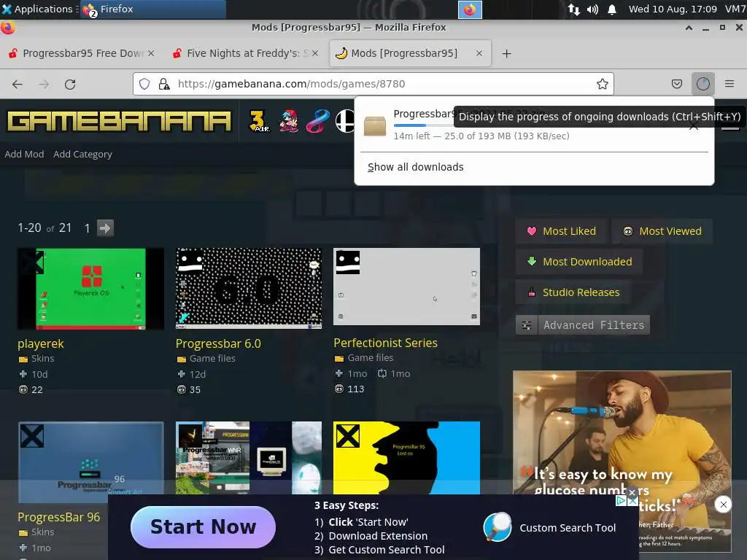The width and height of the screenshot is (747, 560).
Task: Open the Progressbar WNR mod thumbnail
Action: pyautogui.click(x=249, y=458)
